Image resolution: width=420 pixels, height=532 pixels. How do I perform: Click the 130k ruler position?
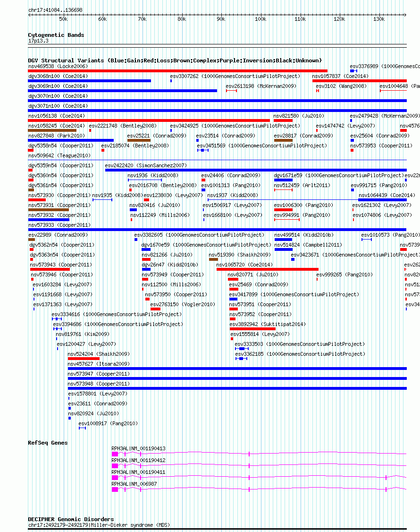click(379, 19)
